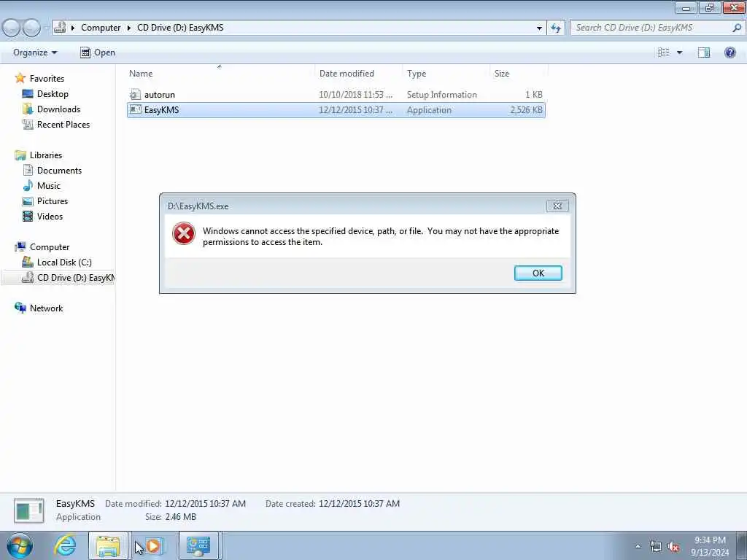The width and height of the screenshot is (747, 560).
Task: Click the Downloads folder icon
Action: (x=28, y=109)
